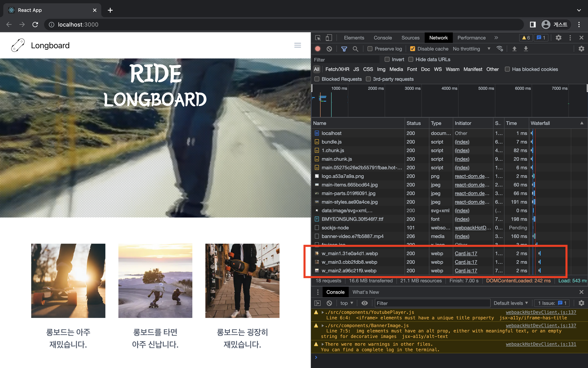
Task: Select the Img filter type
Action: pyautogui.click(x=381, y=69)
